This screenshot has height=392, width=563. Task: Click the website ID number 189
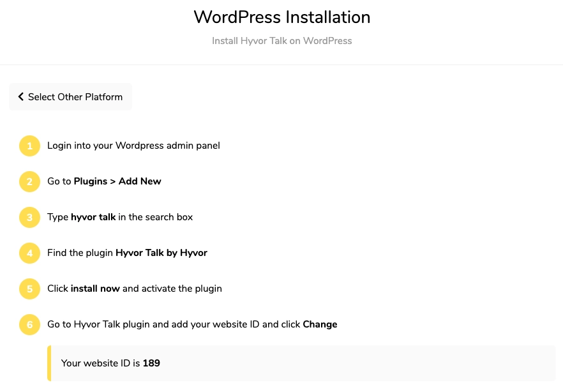point(151,363)
